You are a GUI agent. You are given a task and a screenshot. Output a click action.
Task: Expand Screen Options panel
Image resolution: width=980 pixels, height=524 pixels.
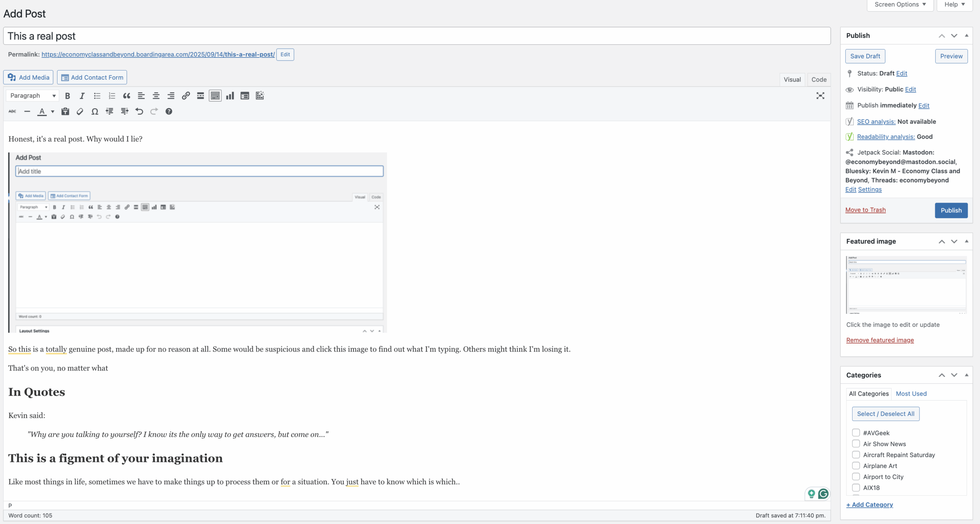coord(900,5)
